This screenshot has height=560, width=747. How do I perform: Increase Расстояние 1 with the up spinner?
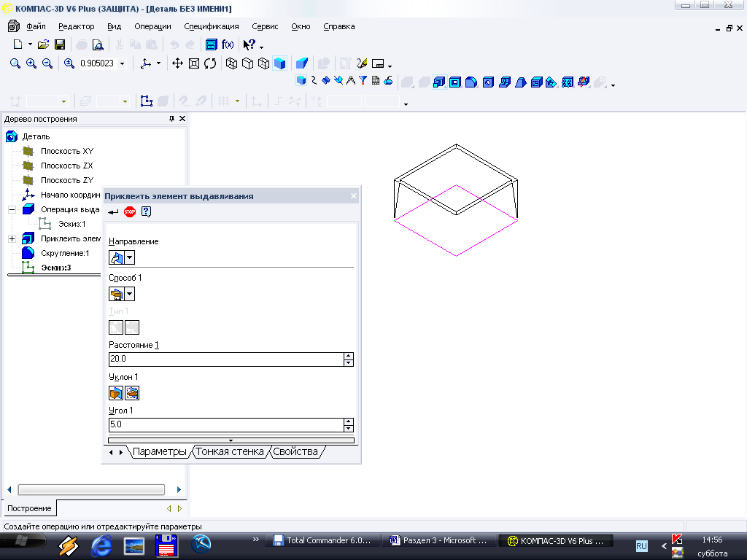[349, 356]
